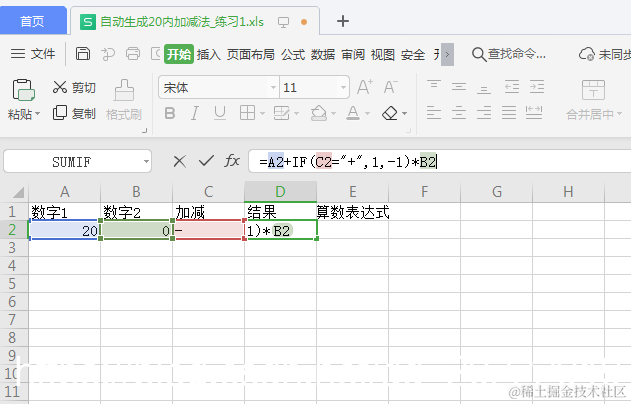Open the 文件 menu
The image size is (631, 404).
tap(33, 54)
